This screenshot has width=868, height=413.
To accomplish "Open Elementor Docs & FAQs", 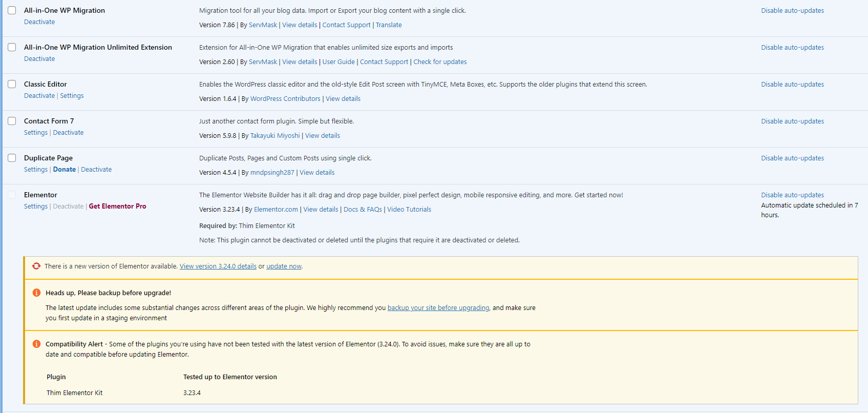I will [363, 210].
